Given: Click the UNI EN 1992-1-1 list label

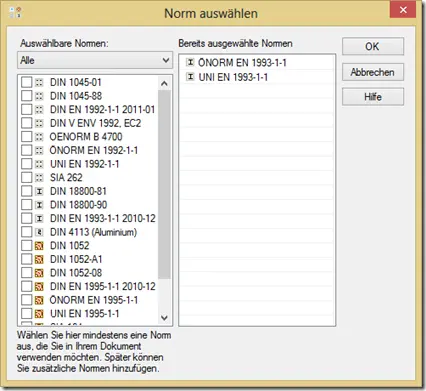Looking at the screenshot, I should 84,164.
